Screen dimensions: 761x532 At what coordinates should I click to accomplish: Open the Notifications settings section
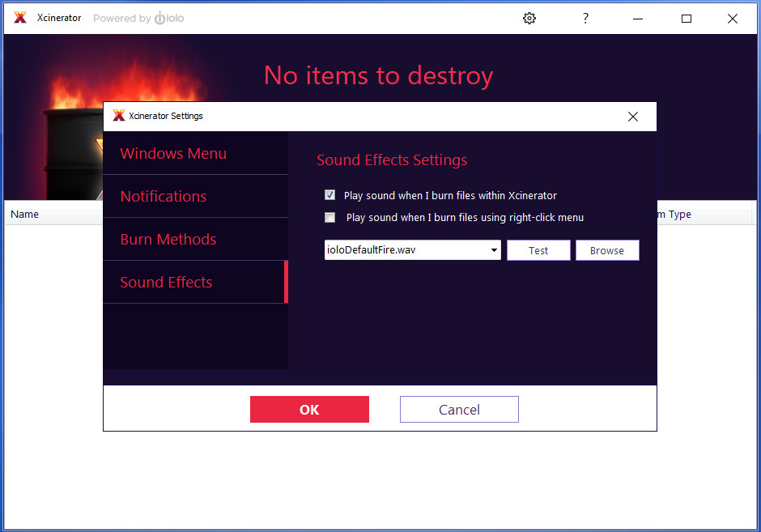(x=163, y=196)
